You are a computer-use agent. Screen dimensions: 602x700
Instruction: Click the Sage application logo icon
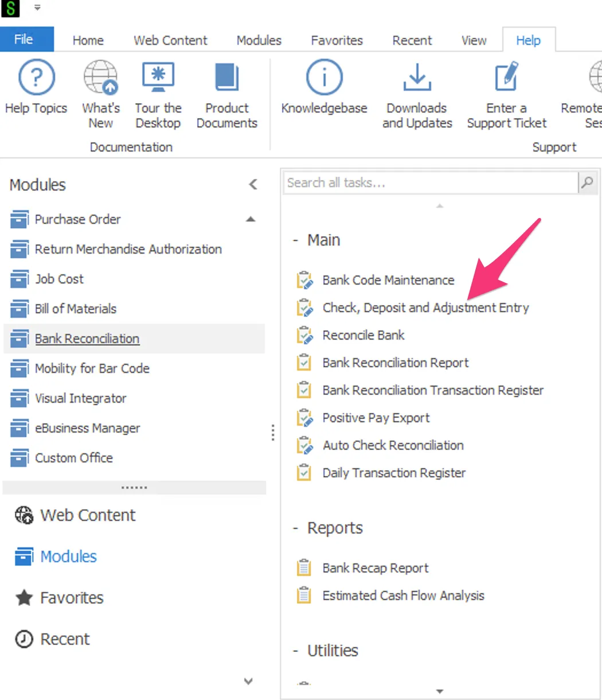11,8
